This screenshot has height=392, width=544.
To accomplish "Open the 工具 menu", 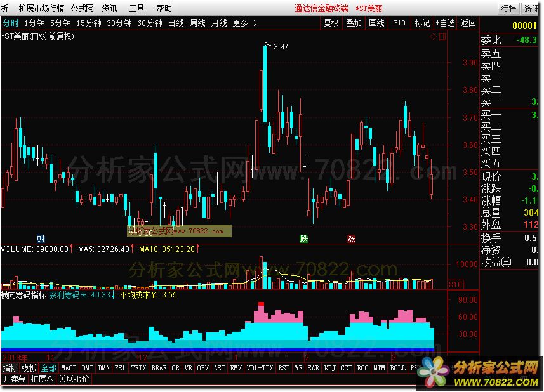I will [x=136, y=8].
